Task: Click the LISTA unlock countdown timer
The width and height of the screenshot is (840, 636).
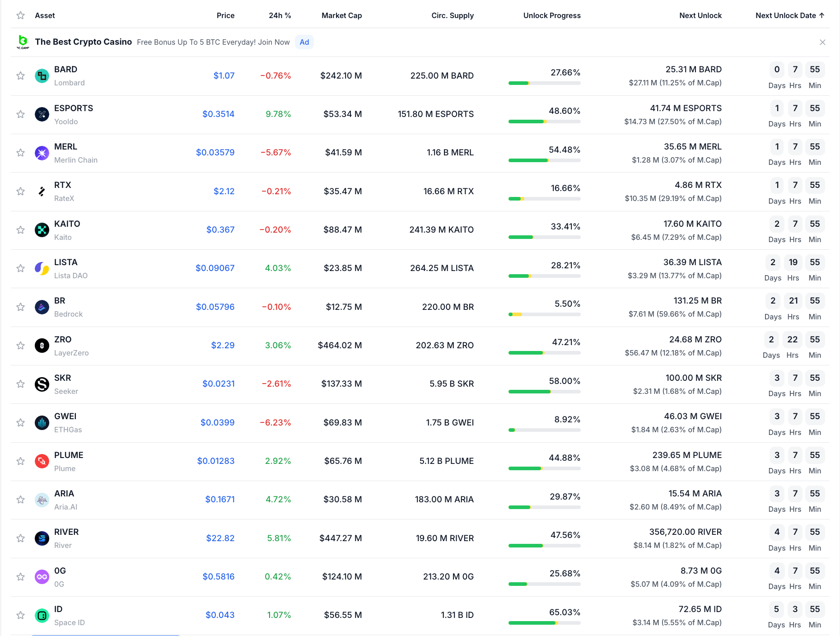Action: click(x=795, y=269)
